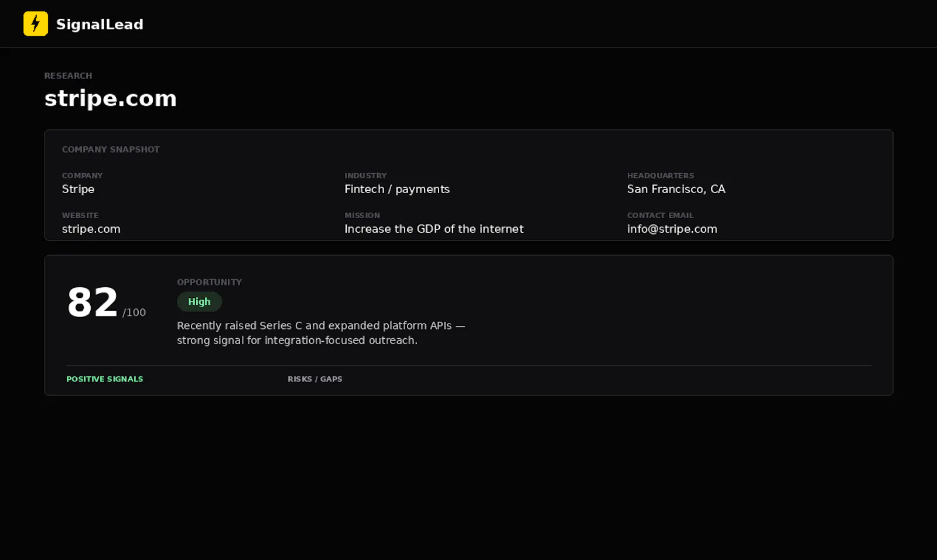Click the opportunity score 82
The width and height of the screenshot is (937, 560).
(93, 303)
